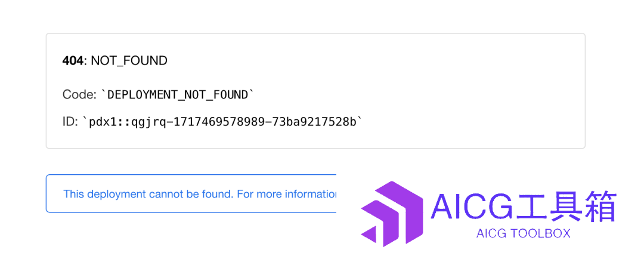644x253 pixels.
Task: Open the "This deployment cannot be found" message
Action: (148, 194)
